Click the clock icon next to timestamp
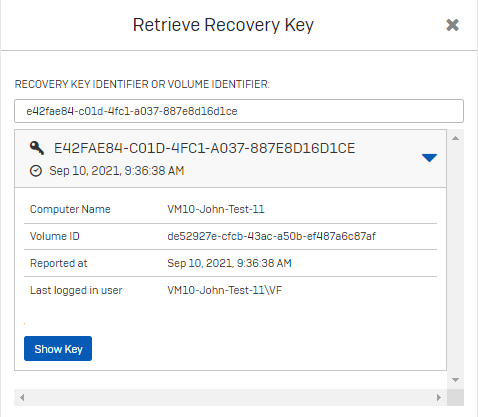This screenshot has width=478, height=417. tap(36, 171)
